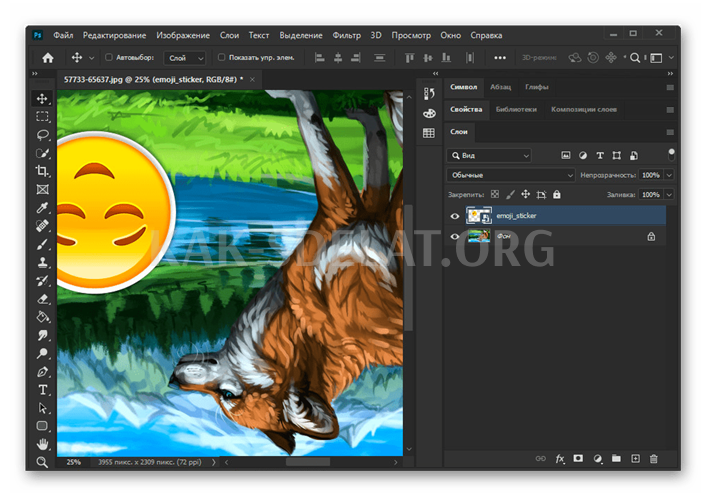Hide the emoji_sticker layer
The width and height of the screenshot is (706, 496).
pyautogui.click(x=455, y=216)
